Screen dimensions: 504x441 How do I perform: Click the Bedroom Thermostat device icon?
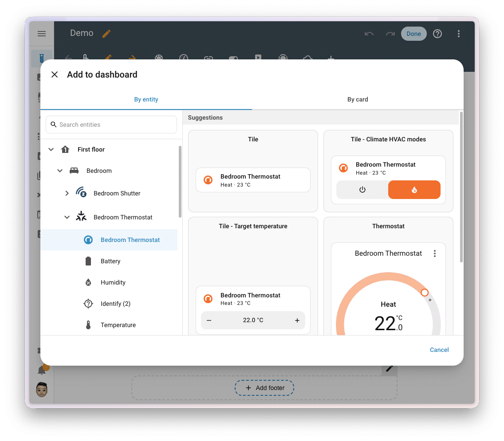click(81, 216)
